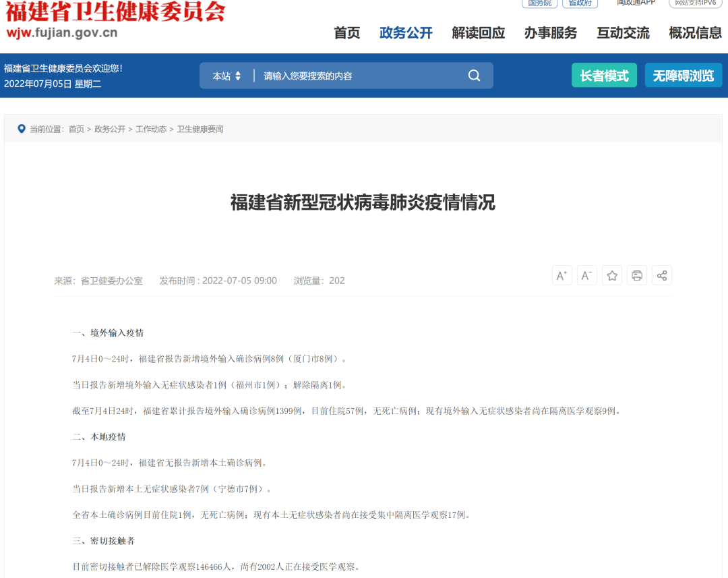Decrease font size with A- icon
The width and height of the screenshot is (728, 578).
[587, 276]
